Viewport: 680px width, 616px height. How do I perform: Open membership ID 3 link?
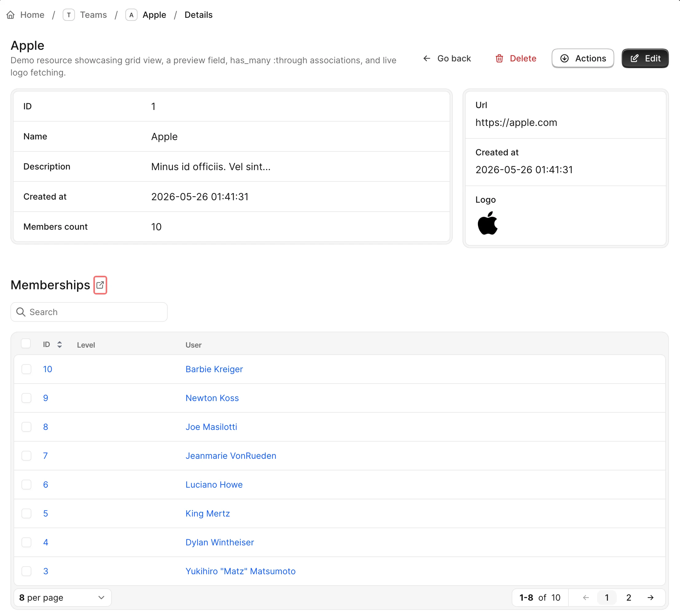45,571
